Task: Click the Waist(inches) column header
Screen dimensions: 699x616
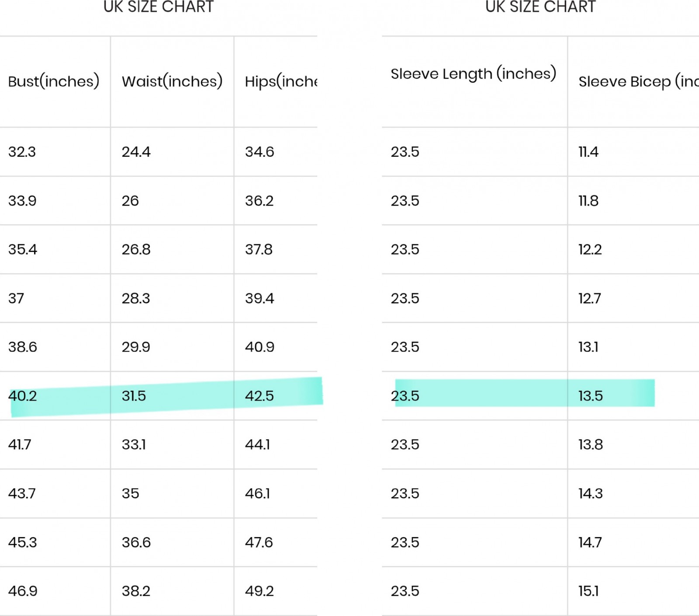Action: (x=172, y=82)
